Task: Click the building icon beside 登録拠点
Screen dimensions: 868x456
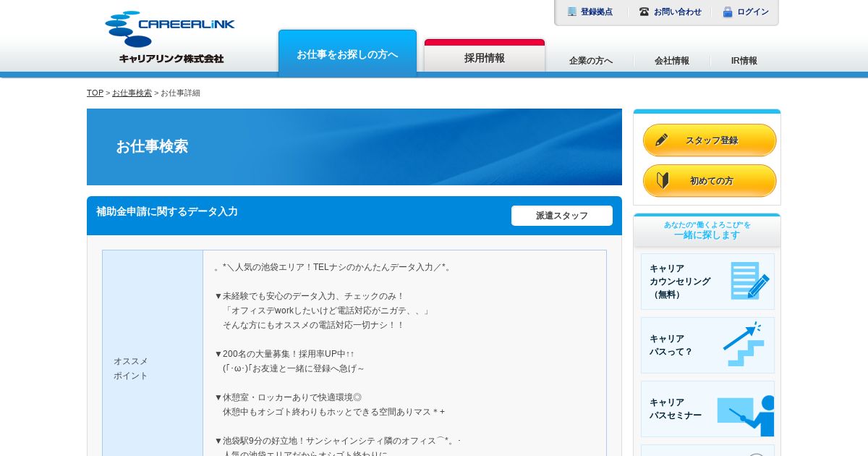Action: [x=572, y=12]
